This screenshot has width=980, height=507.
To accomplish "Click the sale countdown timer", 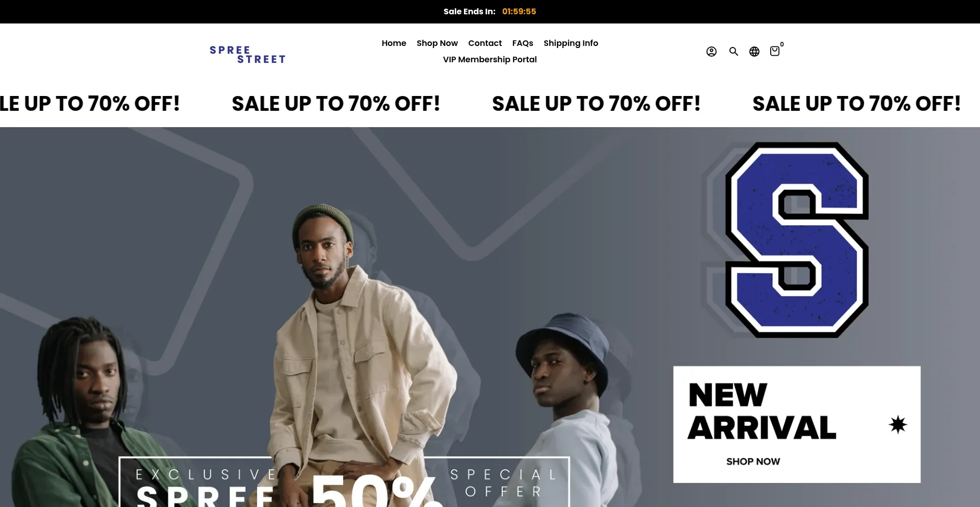I will point(519,12).
